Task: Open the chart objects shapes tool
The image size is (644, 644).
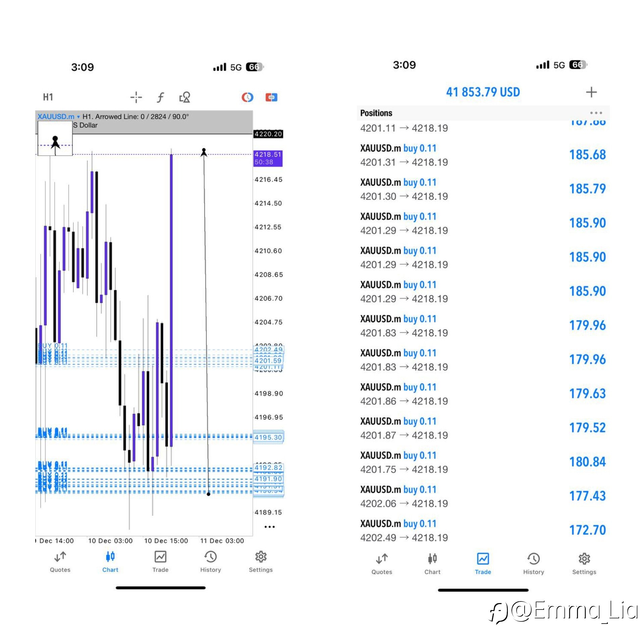Action: click(184, 97)
